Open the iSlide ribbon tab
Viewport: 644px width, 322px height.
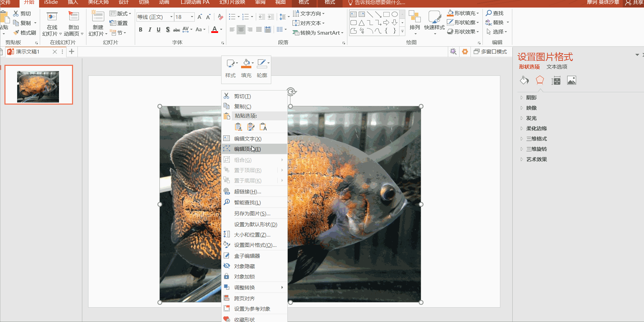click(x=51, y=2)
